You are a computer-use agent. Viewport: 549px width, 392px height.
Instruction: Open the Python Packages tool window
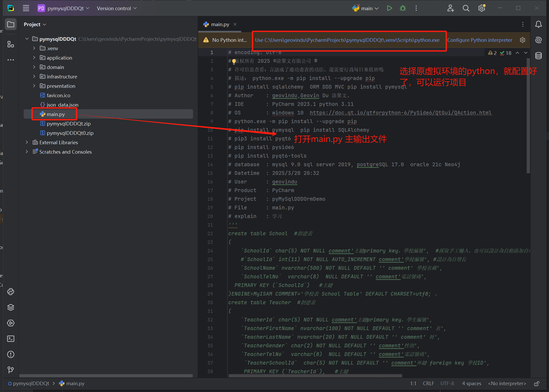coord(11,307)
